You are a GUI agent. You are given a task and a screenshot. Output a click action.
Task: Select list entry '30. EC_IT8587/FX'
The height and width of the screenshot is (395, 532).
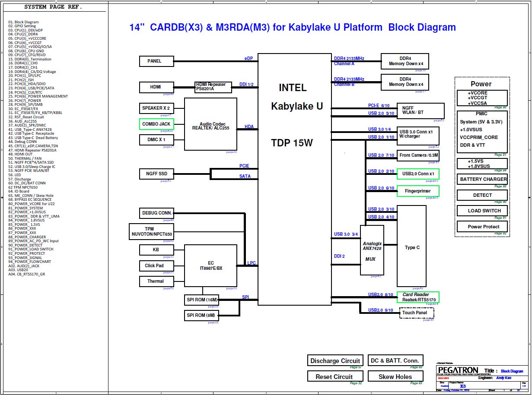(23, 109)
